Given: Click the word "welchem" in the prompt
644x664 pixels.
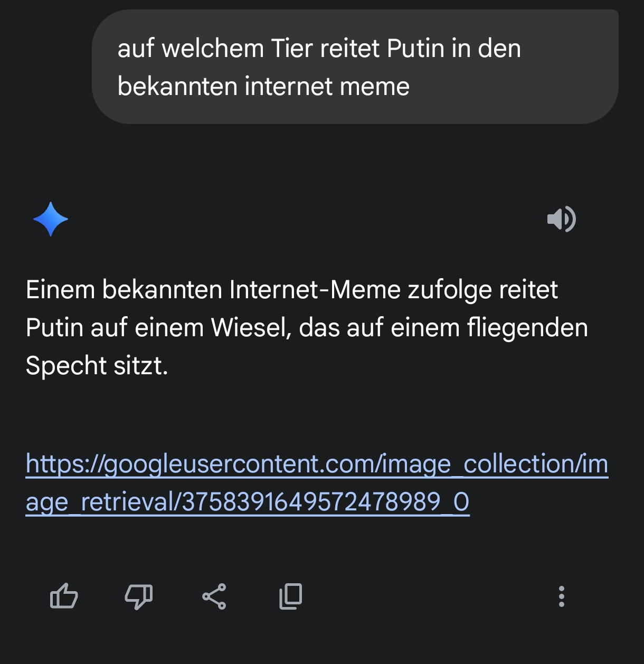Looking at the screenshot, I should [x=212, y=49].
